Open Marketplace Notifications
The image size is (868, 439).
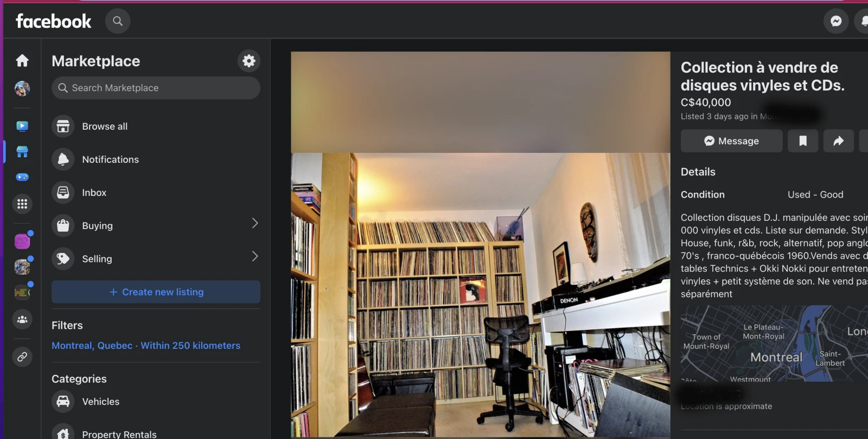pos(110,160)
